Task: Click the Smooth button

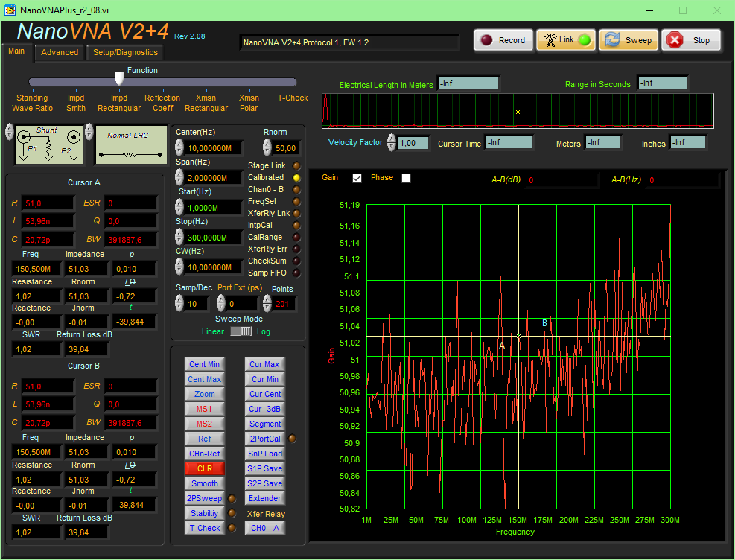Action: click(x=204, y=483)
